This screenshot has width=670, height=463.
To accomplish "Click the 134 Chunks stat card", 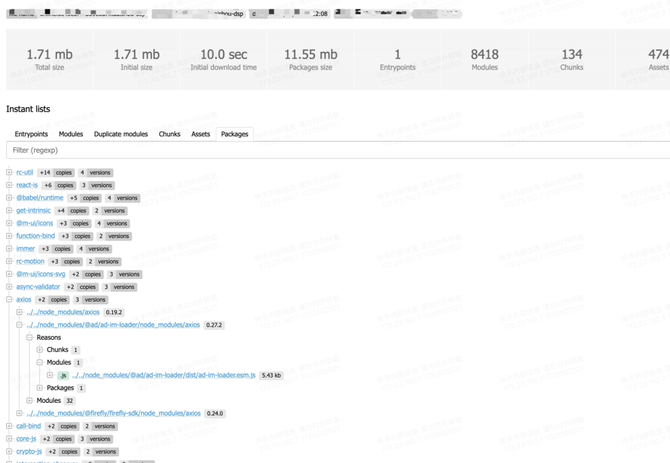I will [x=572, y=59].
